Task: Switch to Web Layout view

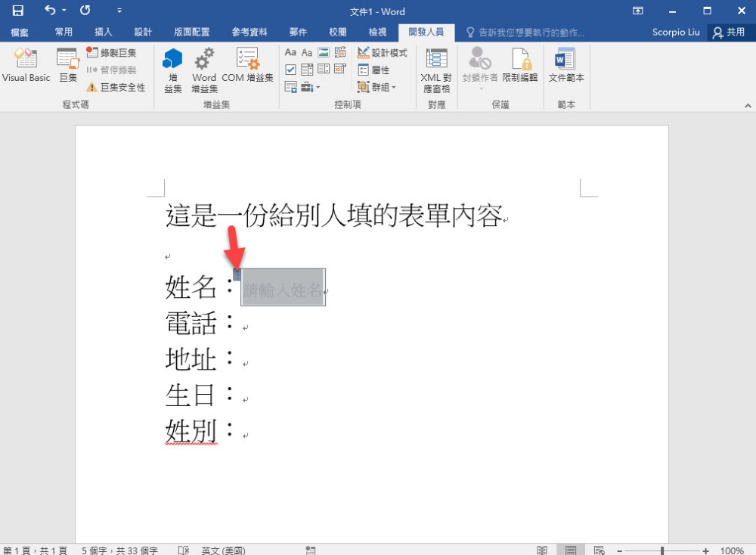Action: pos(599,550)
